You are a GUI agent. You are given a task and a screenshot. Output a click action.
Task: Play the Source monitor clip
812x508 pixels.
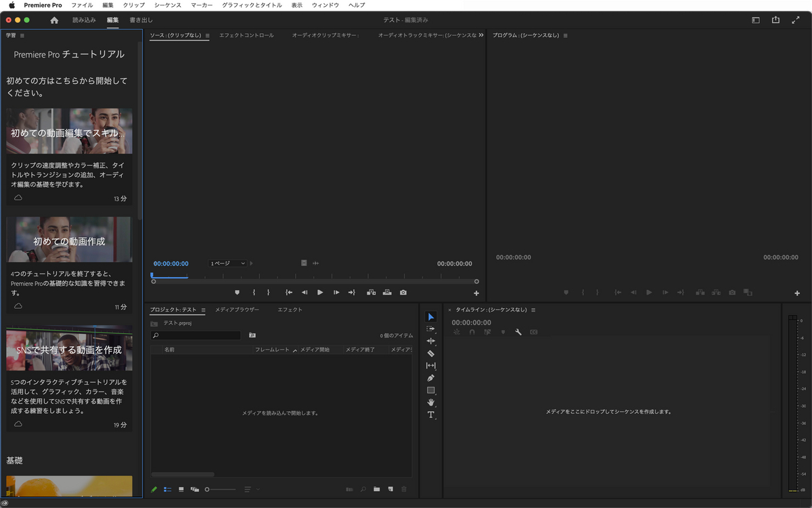coord(321,293)
